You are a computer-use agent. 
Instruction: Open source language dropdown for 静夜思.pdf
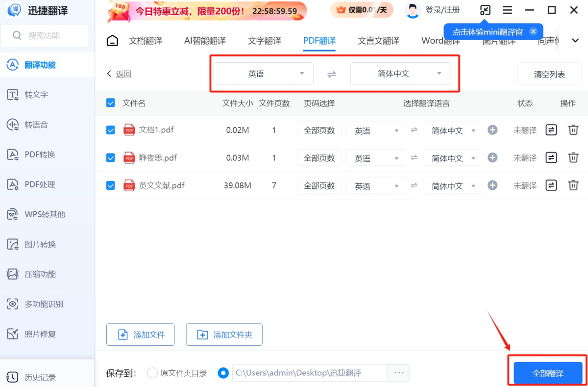click(x=376, y=158)
